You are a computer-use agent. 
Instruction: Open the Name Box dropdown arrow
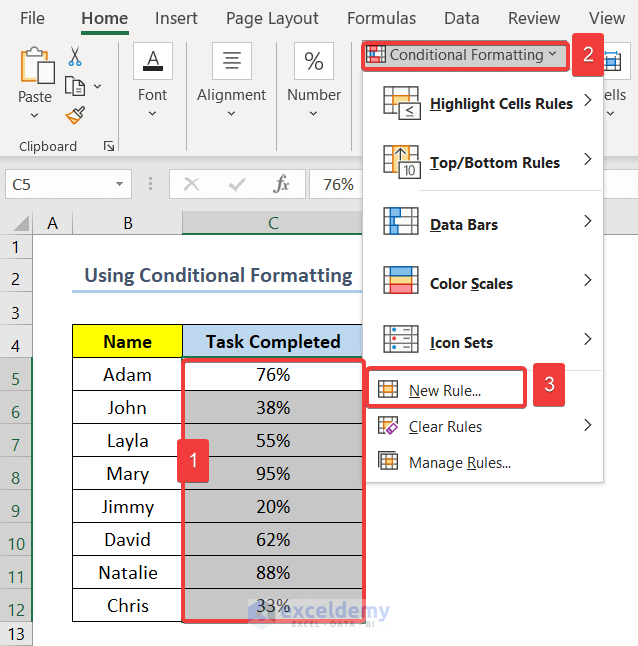tap(119, 184)
